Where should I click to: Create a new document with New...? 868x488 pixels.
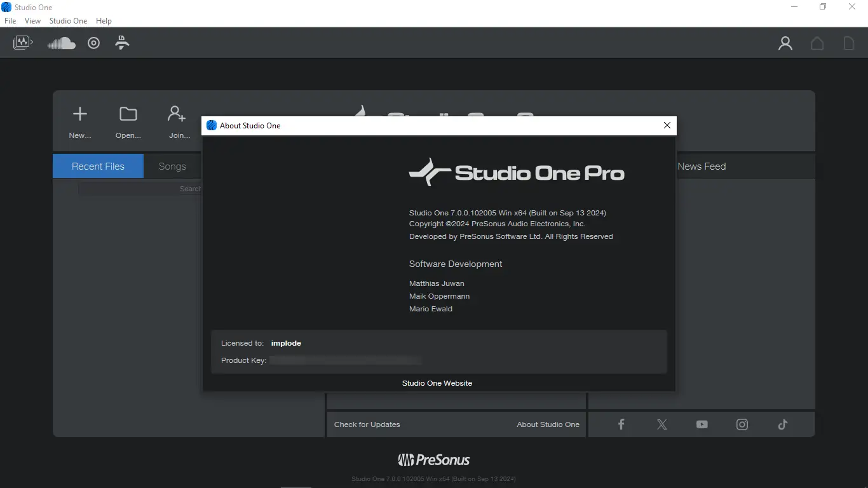[80, 123]
